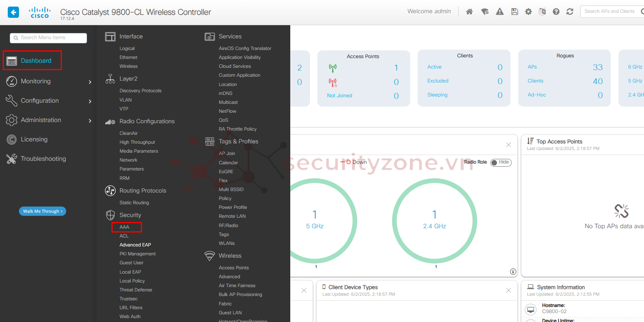Open AP Join under Tags & Profiles
The height and width of the screenshot is (322, 644).
pyautogui.click(x=227, y=153)
